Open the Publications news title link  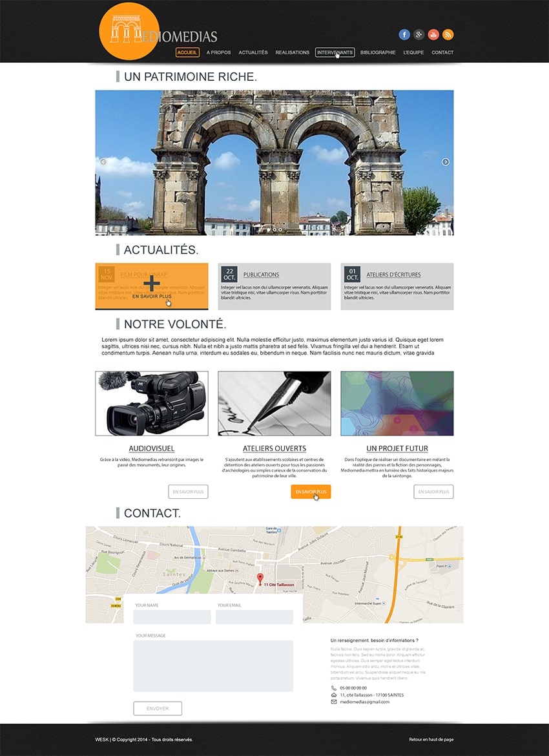point(261,275)
